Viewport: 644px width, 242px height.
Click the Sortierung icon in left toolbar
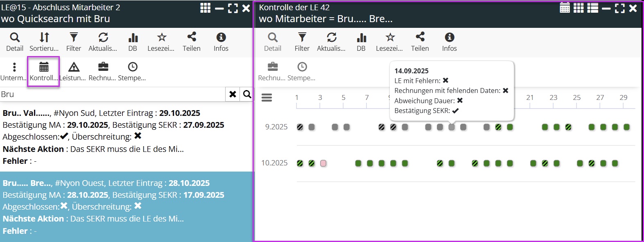(44, 42)
